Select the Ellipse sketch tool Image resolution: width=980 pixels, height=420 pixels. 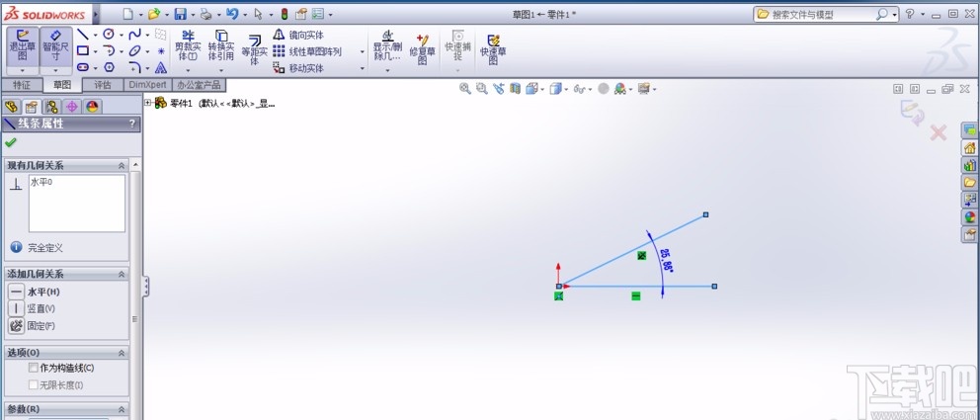click(x=135, y=51)
